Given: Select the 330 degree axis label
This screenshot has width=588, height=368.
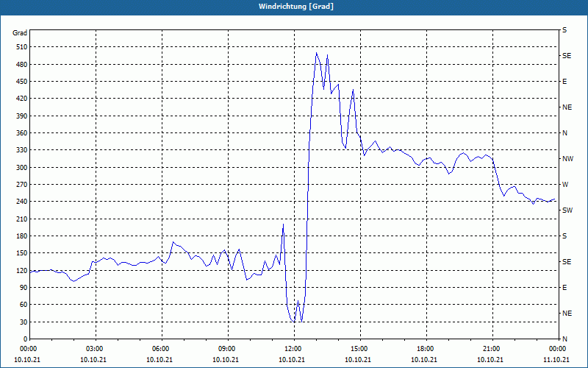Looking at the screenshot, I should click(22, 150).
